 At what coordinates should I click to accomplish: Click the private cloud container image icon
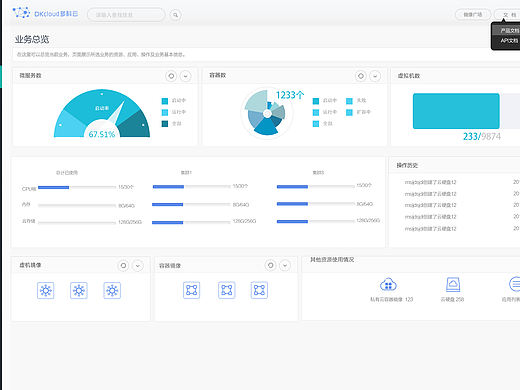[388, 284]
